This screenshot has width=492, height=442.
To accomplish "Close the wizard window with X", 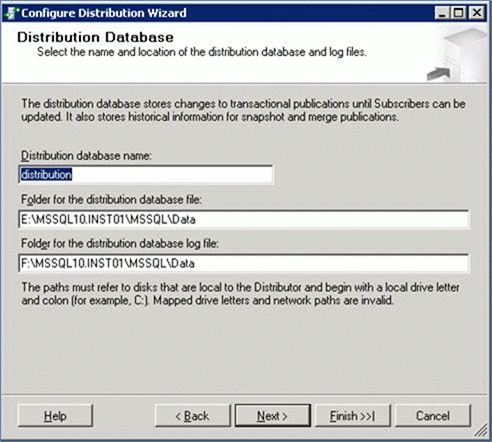I will 477,13.
